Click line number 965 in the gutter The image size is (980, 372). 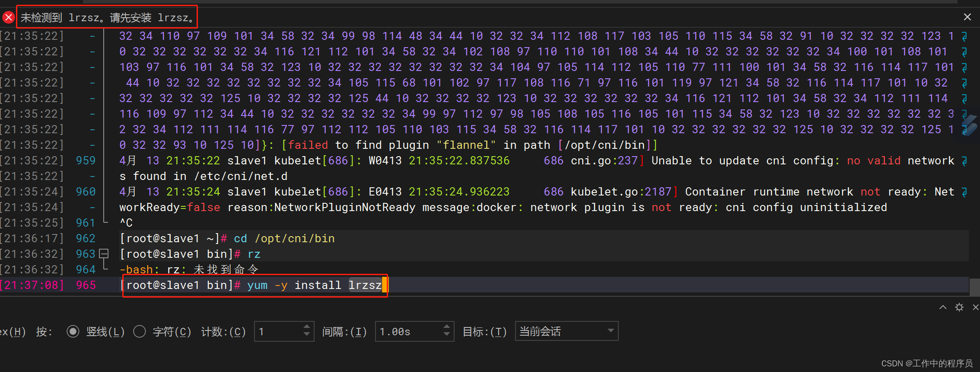pyautogui.click(x=86, y=285)
